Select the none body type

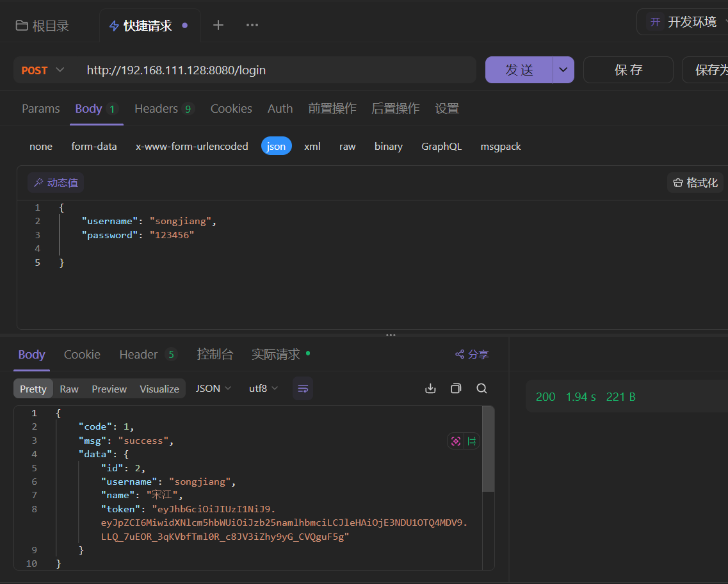41,146
